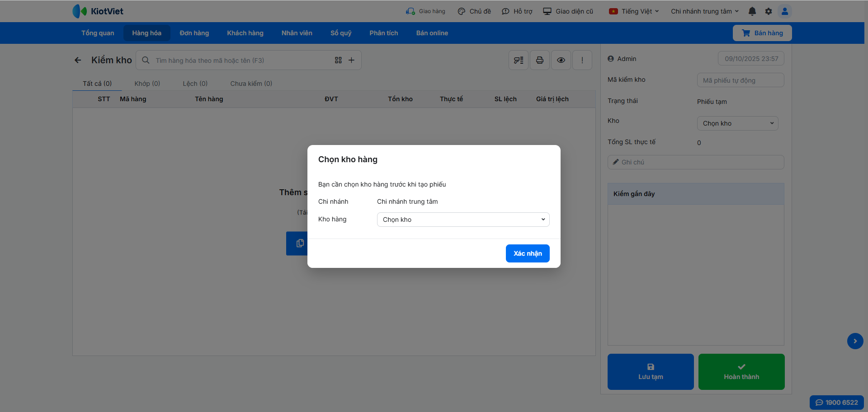This screenshot has height=412, width=868.
Task: Open Nhân viên menu
Action: (297, 33)
